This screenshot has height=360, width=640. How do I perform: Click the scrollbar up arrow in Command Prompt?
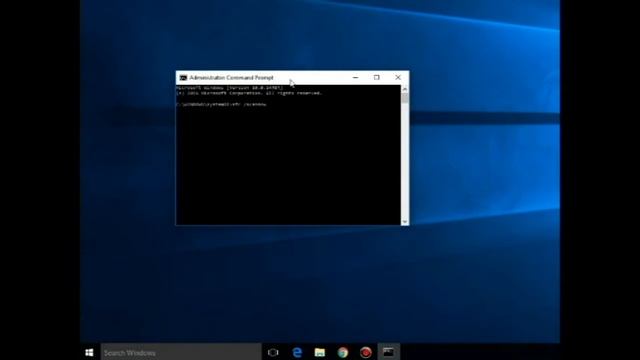(405, 89)
